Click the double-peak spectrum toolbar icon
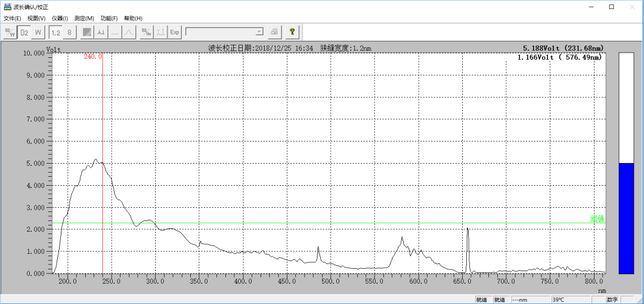 point(101,32)
